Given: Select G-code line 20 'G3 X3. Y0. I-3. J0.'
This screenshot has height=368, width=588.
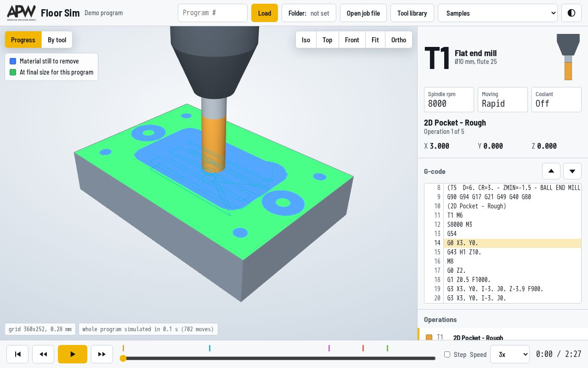Looking at the screenshot, I should coord(503,298).
